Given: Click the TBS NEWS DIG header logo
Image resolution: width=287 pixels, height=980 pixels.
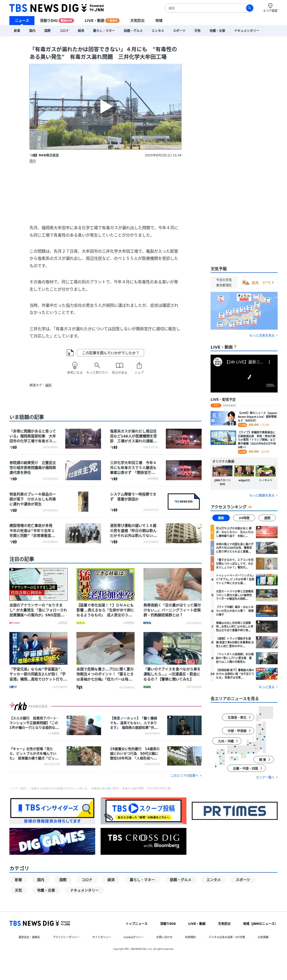Looking at the screenshot, I should [x=56, y=8].
